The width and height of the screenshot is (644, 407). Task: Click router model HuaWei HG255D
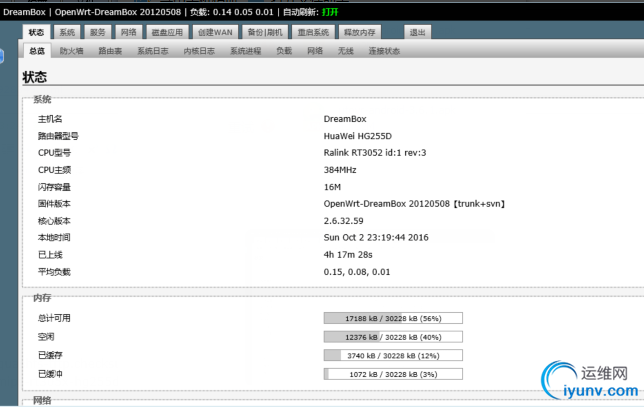coord(358,136)
